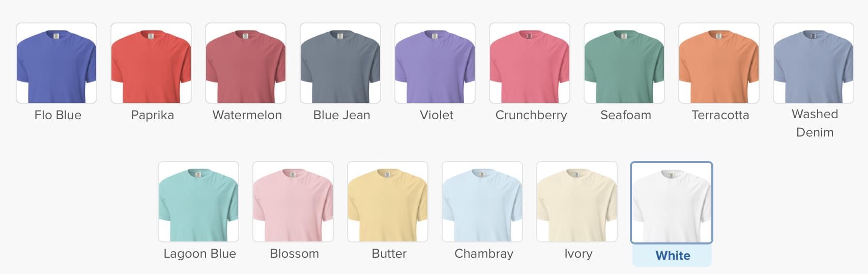Select the Crunchberry shirt color
This screenshot has height=274, width=868.
pos(530,63)
